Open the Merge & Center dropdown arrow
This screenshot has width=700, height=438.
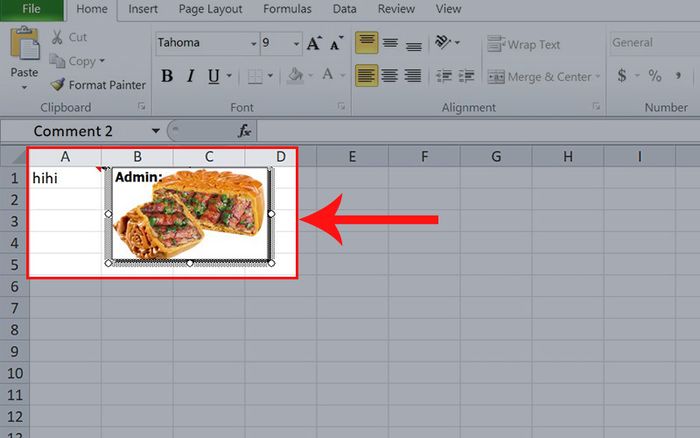click(x=597, y=76)
